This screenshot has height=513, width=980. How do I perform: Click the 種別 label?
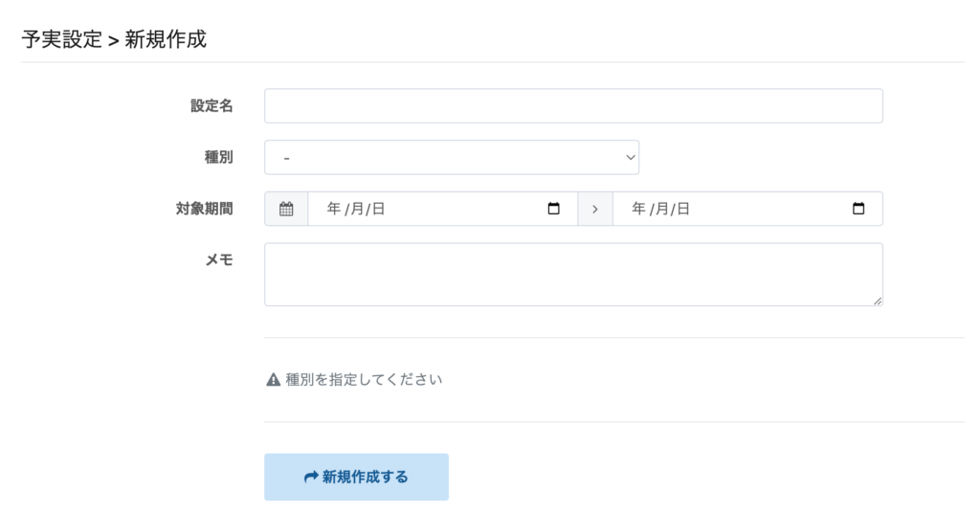(x=219, y=157)
